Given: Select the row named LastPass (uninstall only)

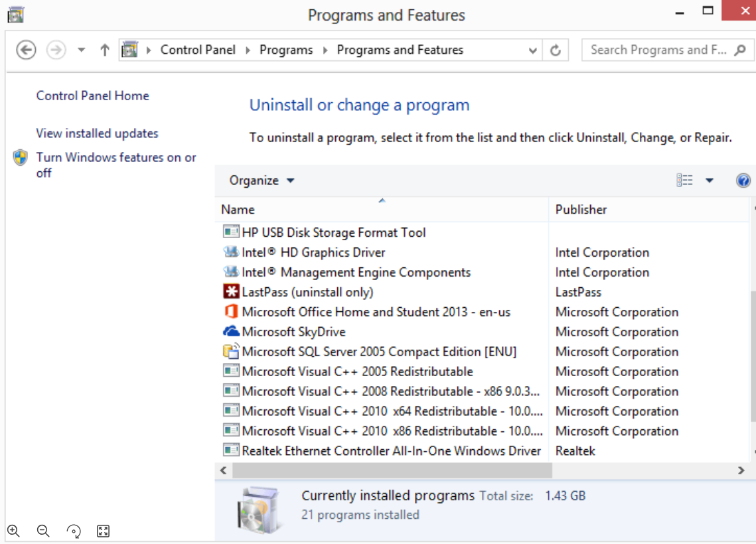Looking at the screenshot, I should click(x=482, y=292).
